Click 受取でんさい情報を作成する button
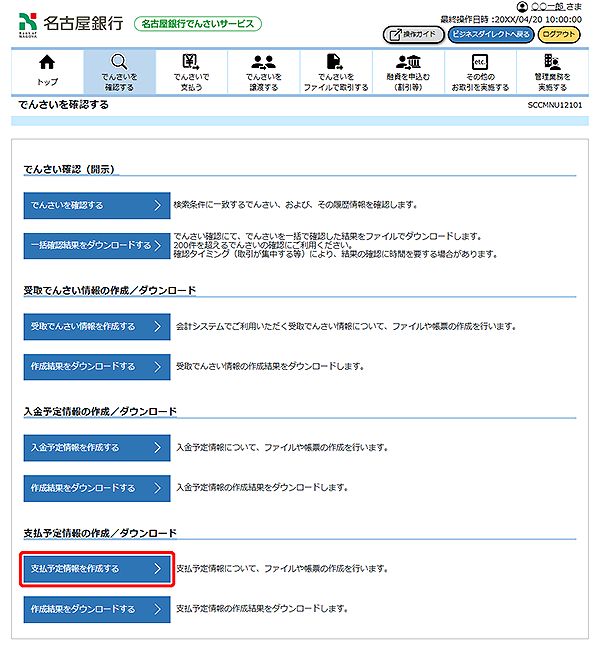 tap(97, 327)
